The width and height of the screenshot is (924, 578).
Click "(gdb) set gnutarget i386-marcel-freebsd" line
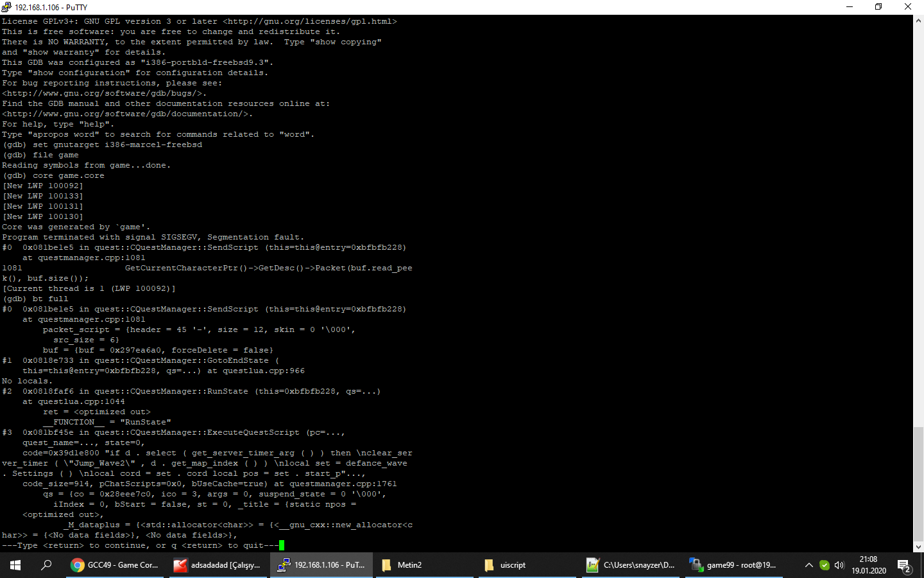(102, 144)
